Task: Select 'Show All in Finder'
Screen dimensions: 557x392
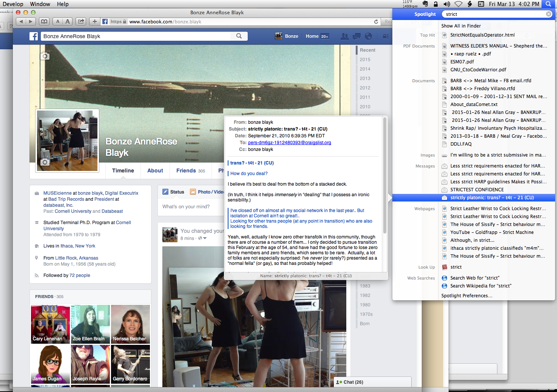Action: point(461,26)
